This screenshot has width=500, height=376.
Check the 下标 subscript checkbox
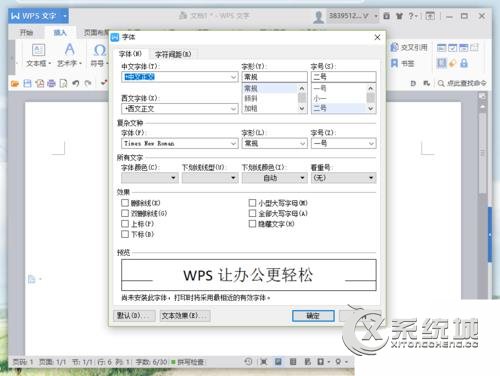125,234
